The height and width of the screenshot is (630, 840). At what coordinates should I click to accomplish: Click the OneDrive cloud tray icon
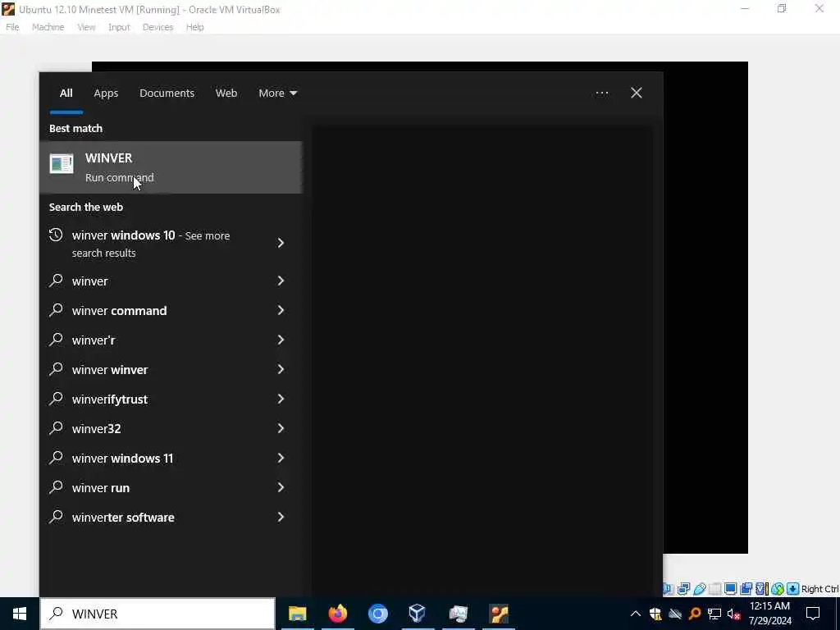(x=675, y=614)
